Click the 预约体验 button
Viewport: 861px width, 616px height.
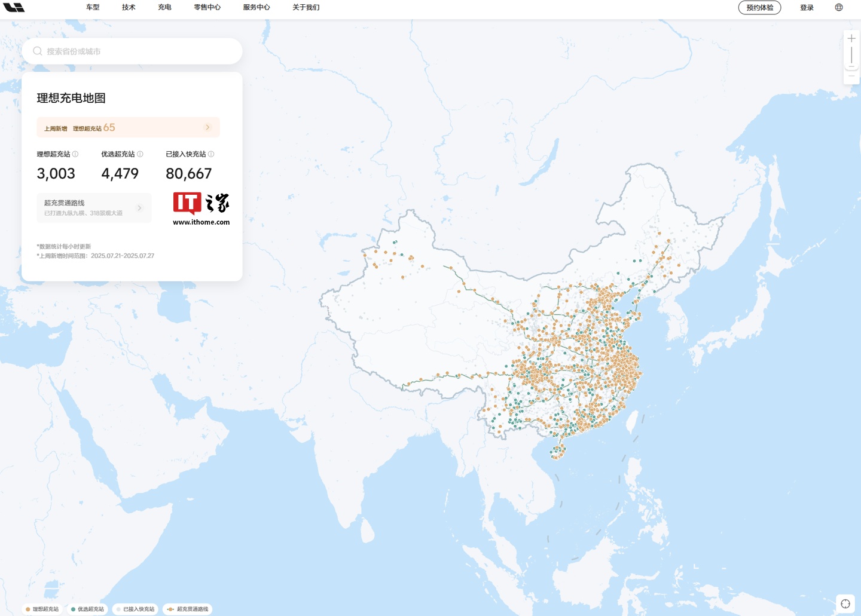click(x=759, y=8)
